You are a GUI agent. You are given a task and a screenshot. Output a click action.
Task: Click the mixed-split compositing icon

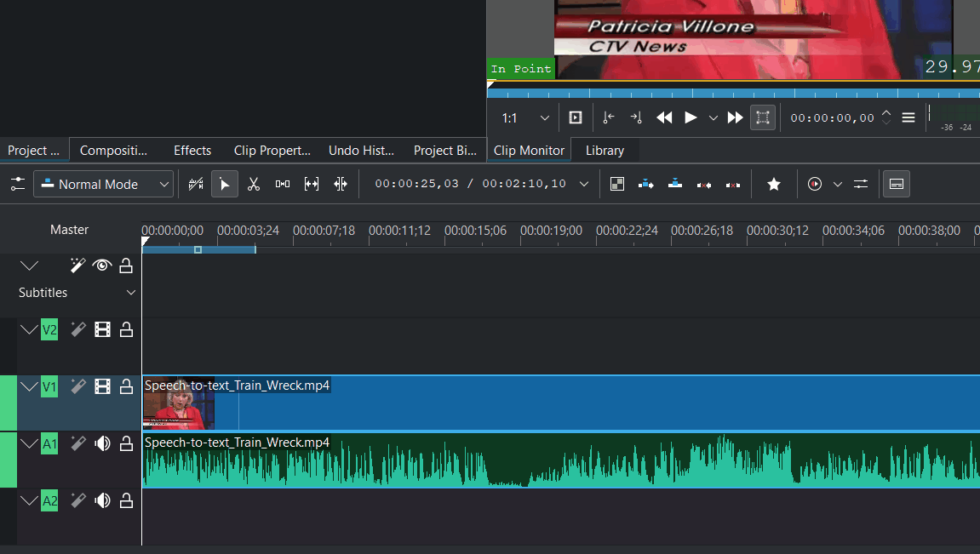617,184
